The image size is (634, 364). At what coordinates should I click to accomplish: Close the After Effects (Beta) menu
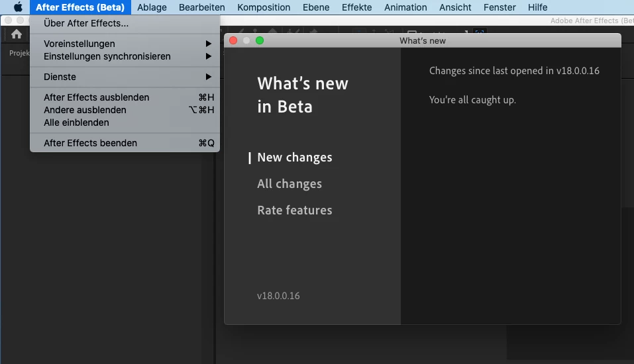[x=80, y=7]
